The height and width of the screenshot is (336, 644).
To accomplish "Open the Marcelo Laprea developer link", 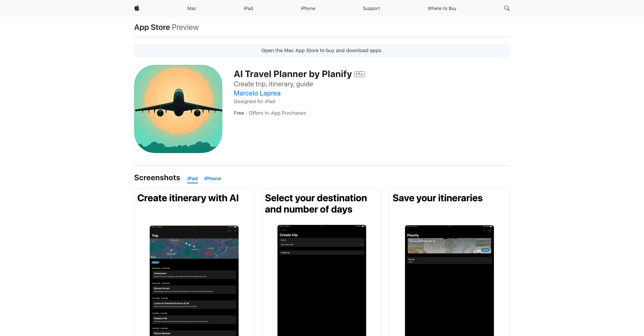I will click(x=257, y=93).
